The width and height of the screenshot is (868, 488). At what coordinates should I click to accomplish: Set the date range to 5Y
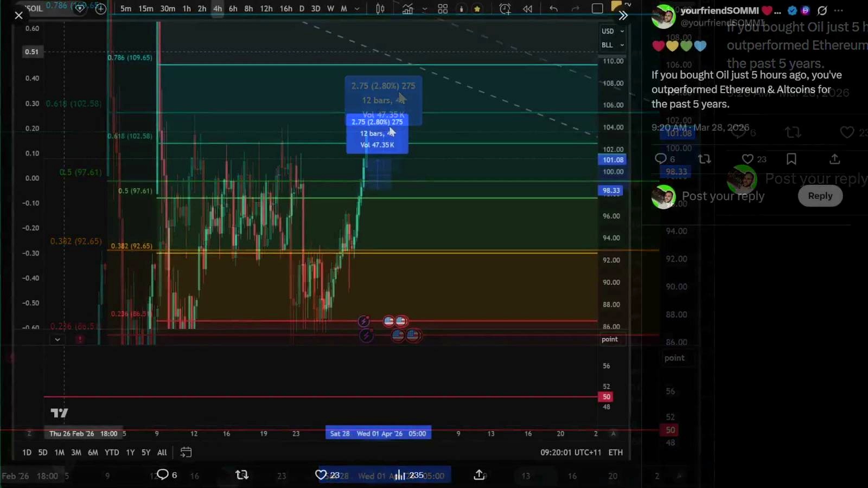click(x=146, y=452)
